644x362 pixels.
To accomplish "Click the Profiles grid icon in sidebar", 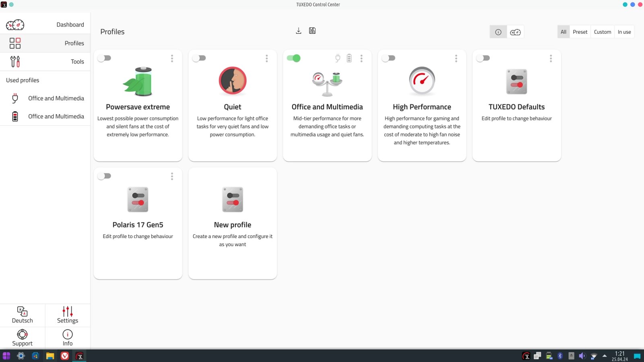I will 15,43.
